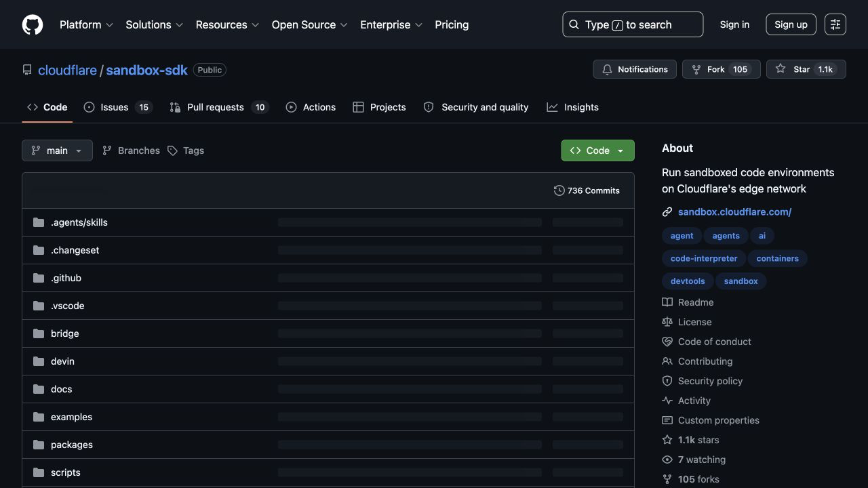The image size is (868, 488).
Task: View Tags list
Action: 186,150
